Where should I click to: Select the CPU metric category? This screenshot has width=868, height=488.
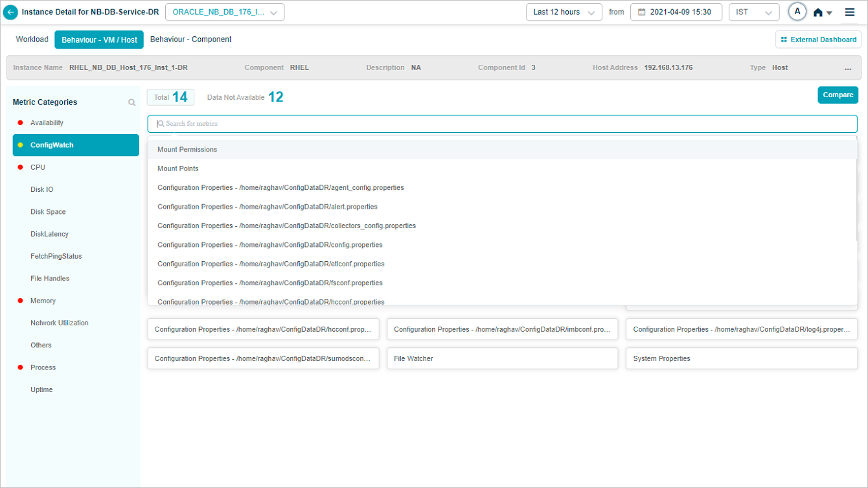38,167
